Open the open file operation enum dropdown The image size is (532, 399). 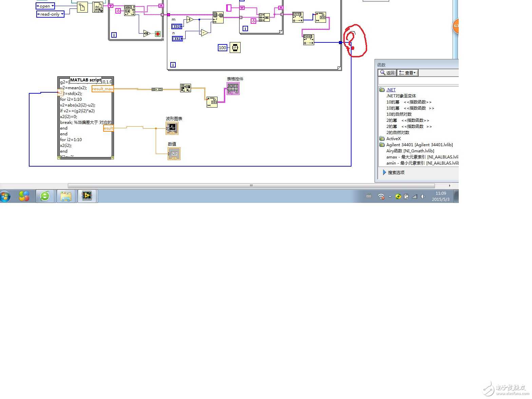pos(45,6)
